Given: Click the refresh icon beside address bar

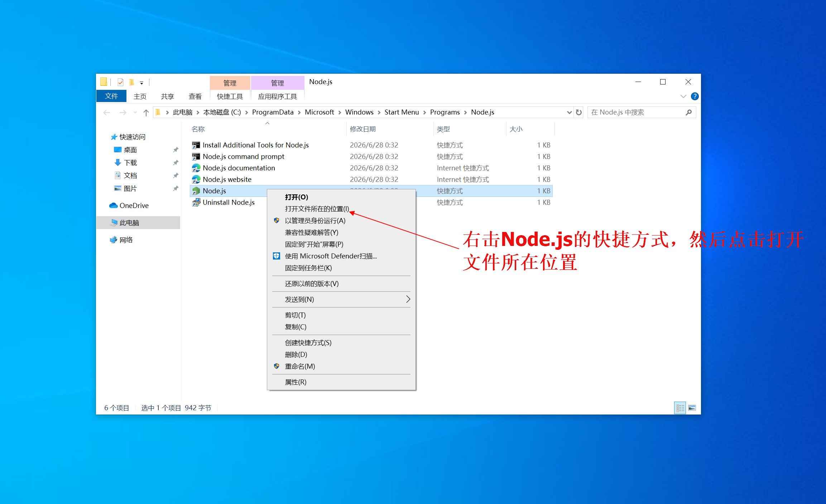Looking at the screenshot, I should coord(578,112).
